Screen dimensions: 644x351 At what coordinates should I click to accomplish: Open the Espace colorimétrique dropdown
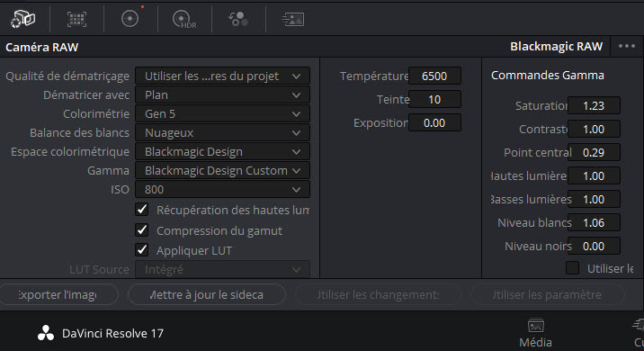pyautogui.click(x=222, y=152)
